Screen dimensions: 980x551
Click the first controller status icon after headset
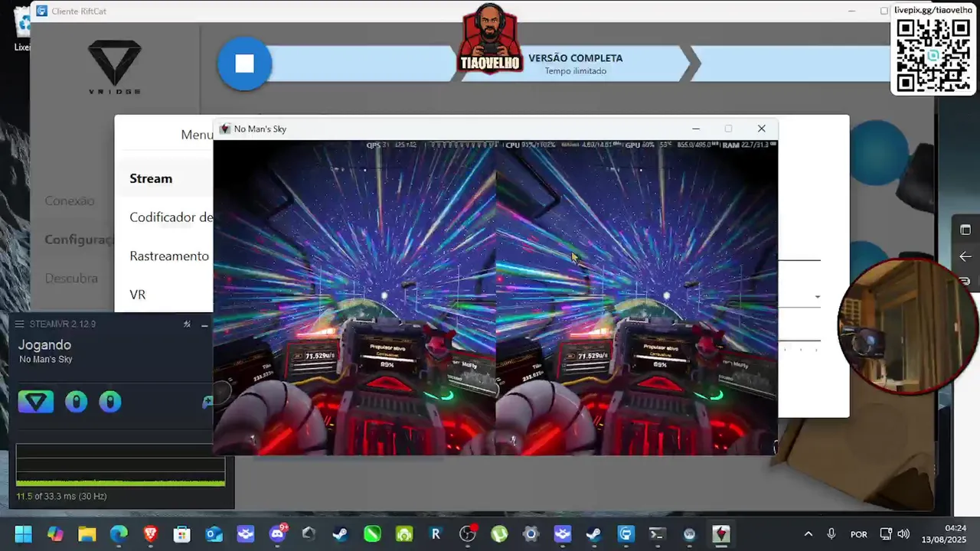[76, 401]
